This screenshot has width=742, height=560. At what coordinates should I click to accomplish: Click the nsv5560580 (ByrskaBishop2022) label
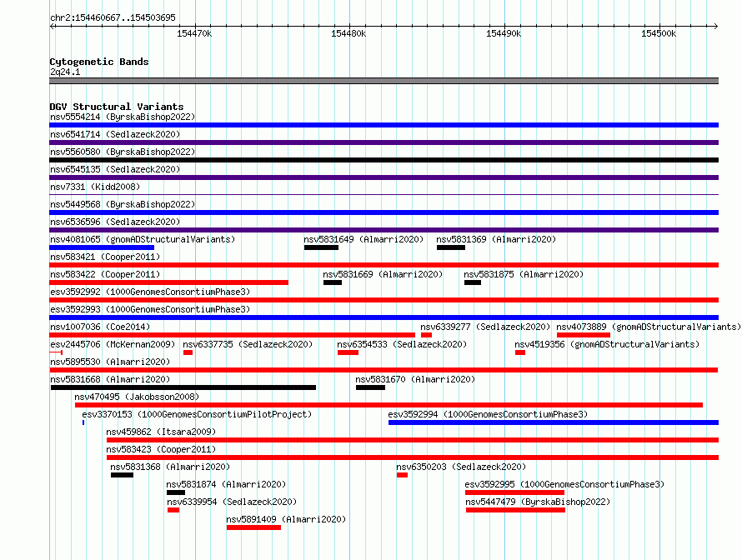click(x=123, y=152)
